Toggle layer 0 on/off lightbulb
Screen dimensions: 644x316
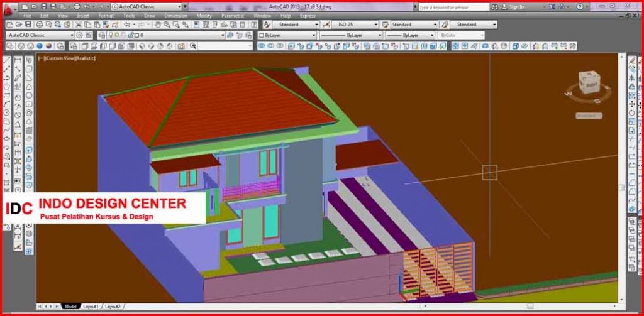tap(111, 35)
